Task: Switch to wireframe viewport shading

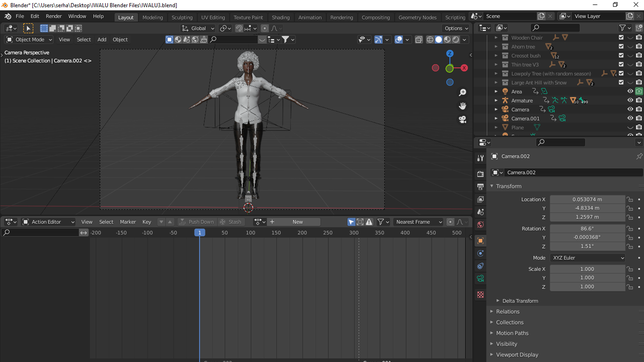Action: click(x=430, y=40)
